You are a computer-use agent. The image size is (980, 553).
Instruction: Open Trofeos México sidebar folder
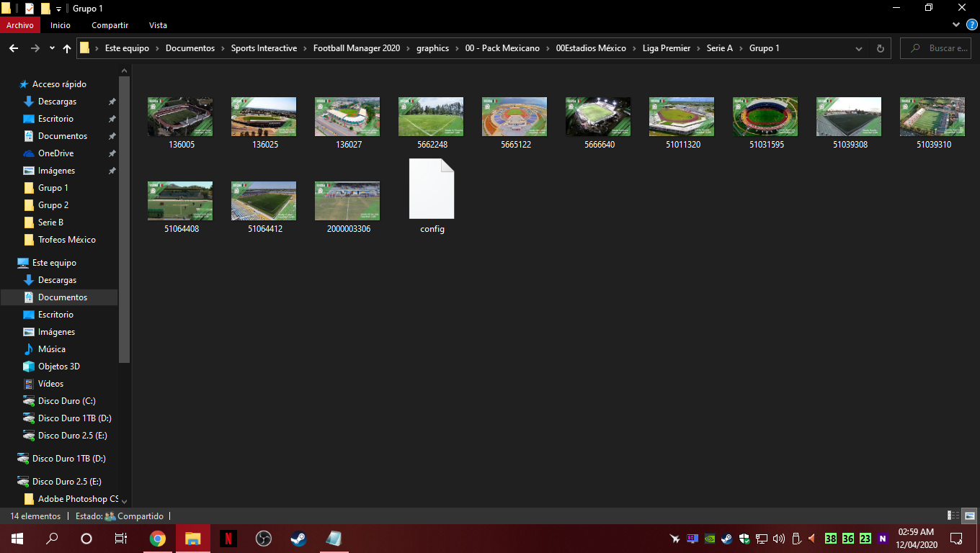(x=66, y=240)
